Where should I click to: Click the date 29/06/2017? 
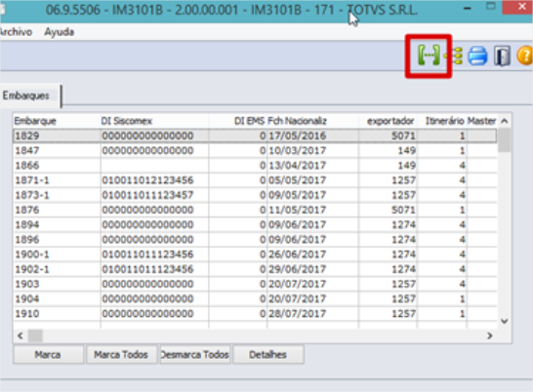[x=298, y=269]
